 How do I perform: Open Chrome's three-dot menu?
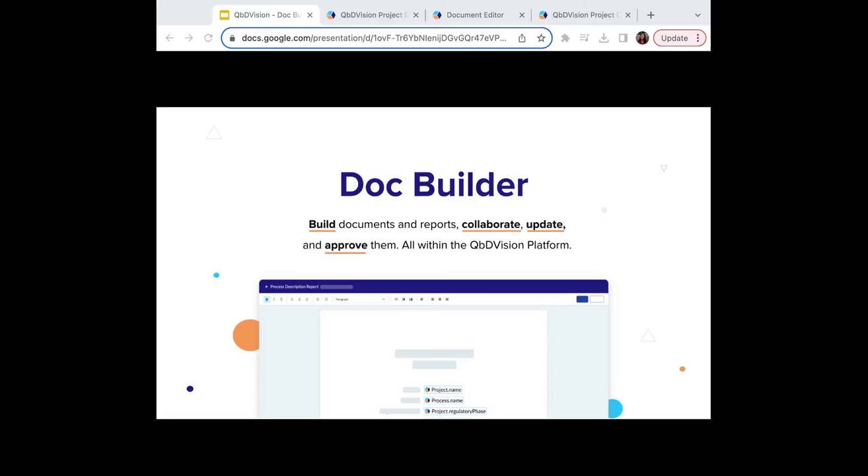tap(698, 38)
